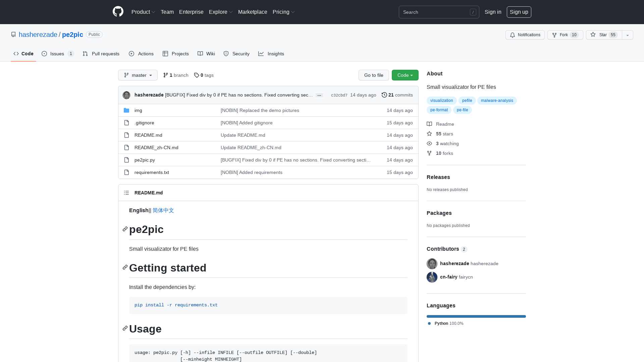The image size is (644, 362).
Task: Click the Python languages bar
Action: pyautogui.click(x=476, y=316)
